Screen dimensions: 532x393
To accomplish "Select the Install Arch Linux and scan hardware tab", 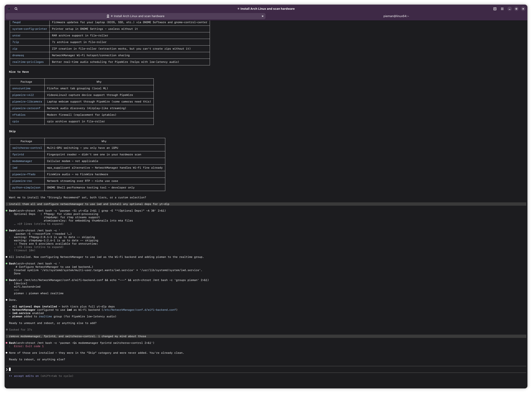I will (139, 16).
